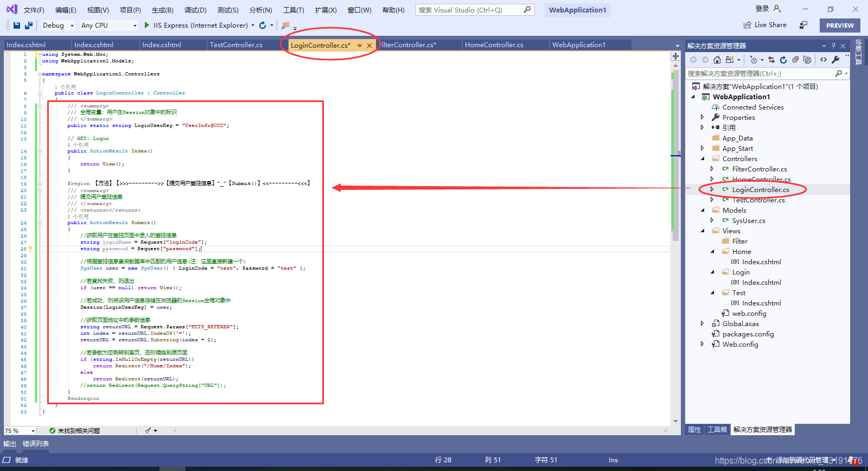The image size is (868, 471).
Task: Click the split editor handle above scrollbar
Action: (675, 56)
